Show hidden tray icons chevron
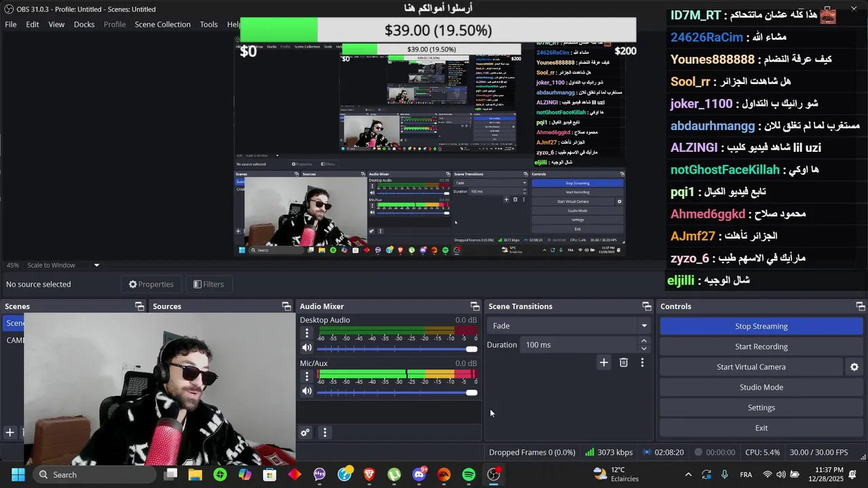This screenshot has width=868, height=488. click(x=688, y=474)
